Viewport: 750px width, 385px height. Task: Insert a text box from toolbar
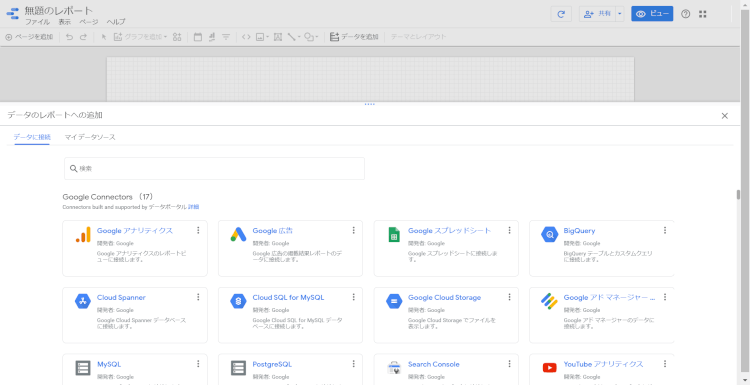277,37
